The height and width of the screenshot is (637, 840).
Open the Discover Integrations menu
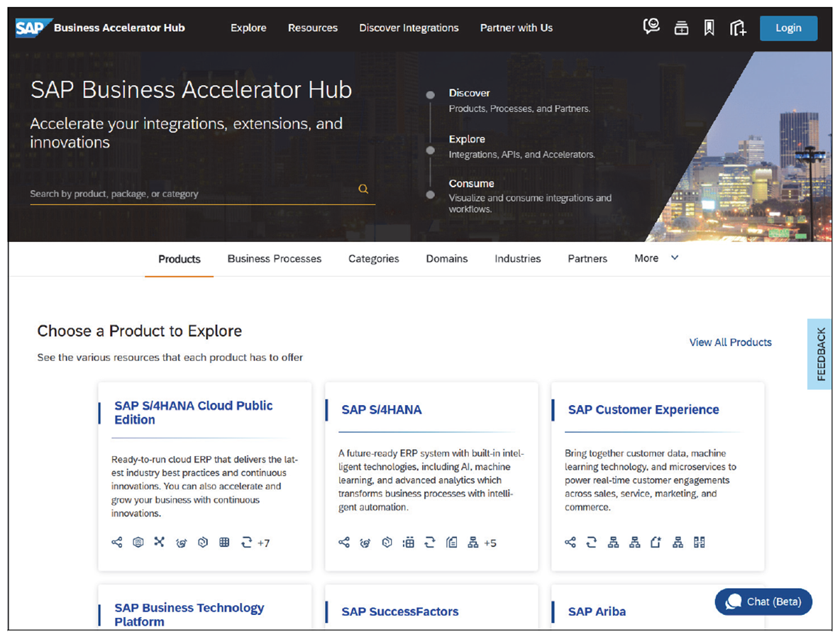pos(409,28)
